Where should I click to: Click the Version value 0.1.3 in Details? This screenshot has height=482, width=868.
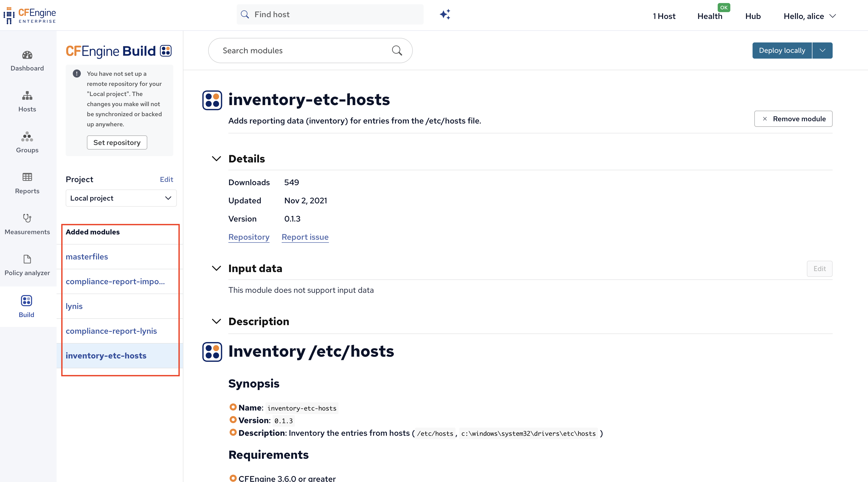[292, 219]
